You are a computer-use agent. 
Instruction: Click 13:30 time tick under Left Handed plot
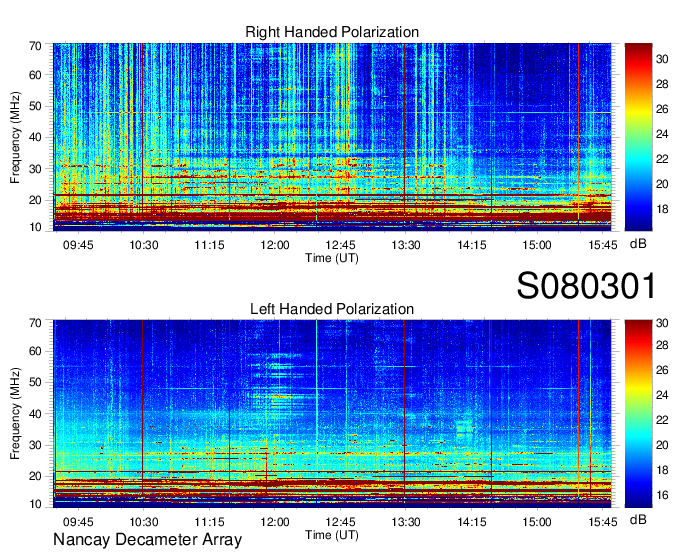tap(406, 522)
